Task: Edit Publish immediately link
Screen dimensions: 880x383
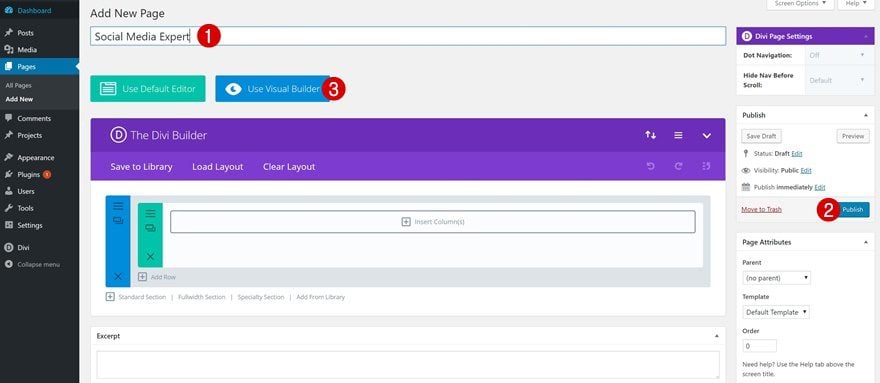Action: (820, 187)
